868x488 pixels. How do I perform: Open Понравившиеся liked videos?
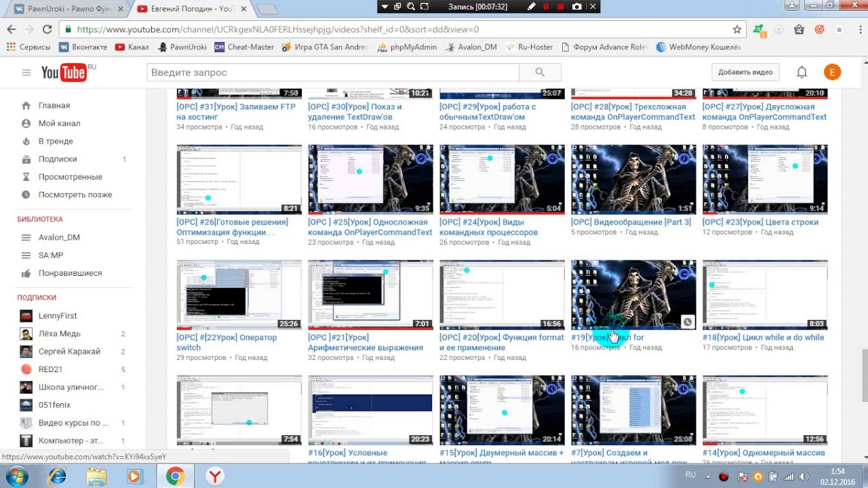coord(71,273)
